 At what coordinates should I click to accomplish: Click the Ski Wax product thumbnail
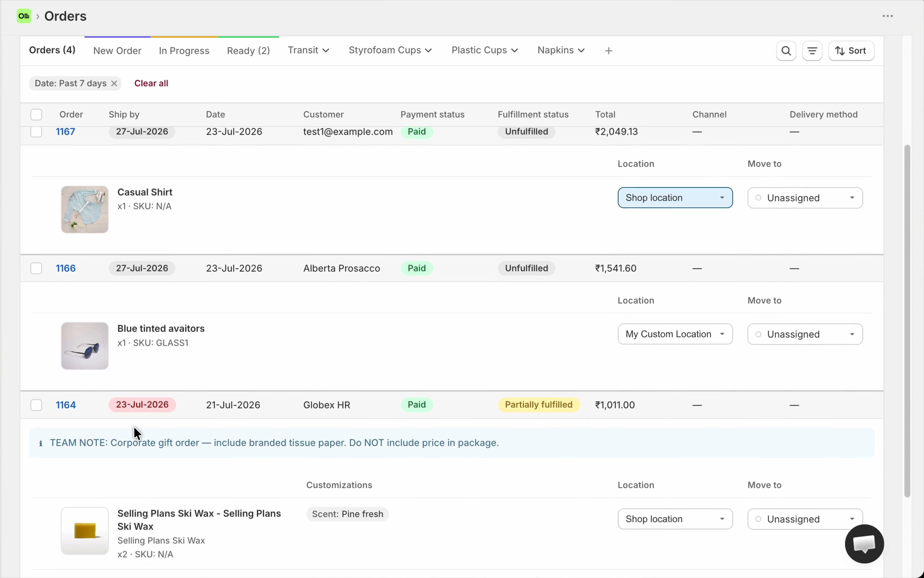coord(85,531)
